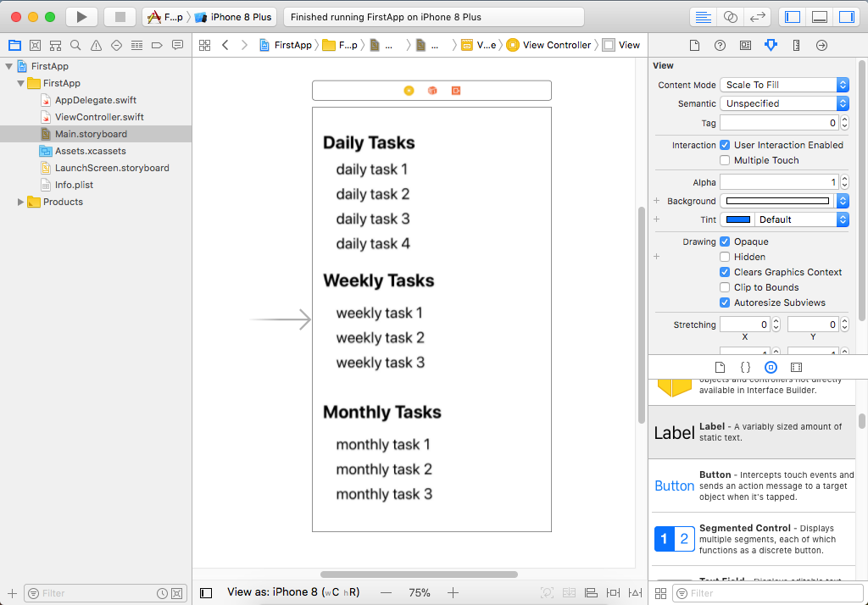The width and height of the screenshot is (868, 605).
Task: Open the Background color dropdown arrow
Action: click(x=843, y=201)
